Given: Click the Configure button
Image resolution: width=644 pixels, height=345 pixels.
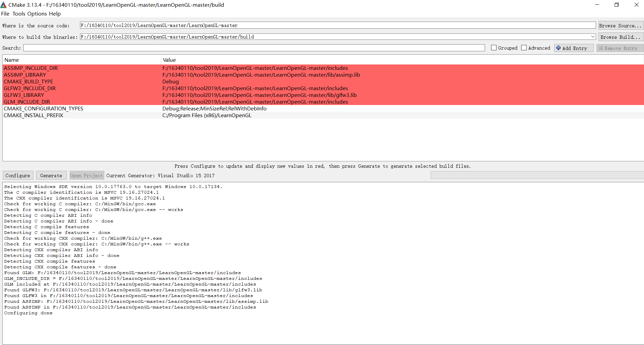Looking at the screenshot, I should coord(18,176).
